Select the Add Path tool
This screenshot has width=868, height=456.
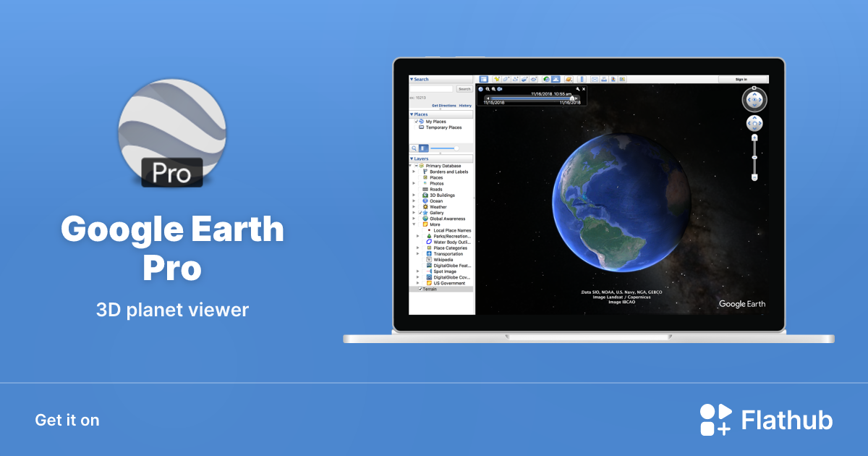click(514, 79)
